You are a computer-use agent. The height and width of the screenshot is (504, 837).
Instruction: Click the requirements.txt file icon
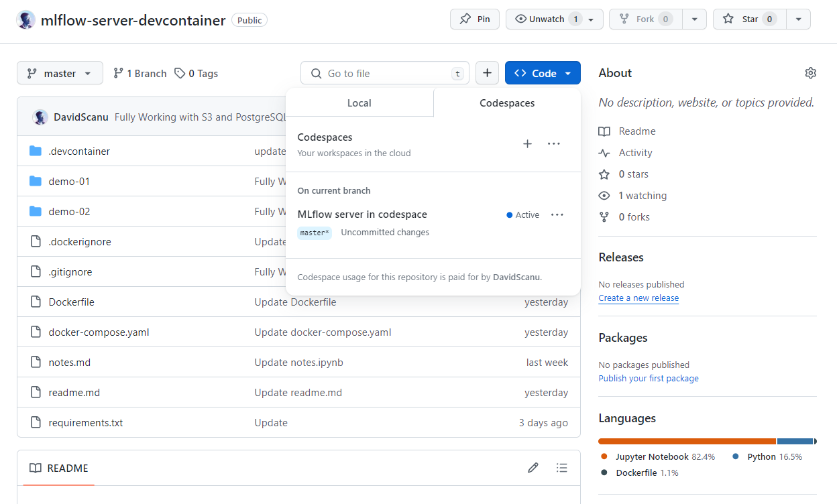click(36, 422)
